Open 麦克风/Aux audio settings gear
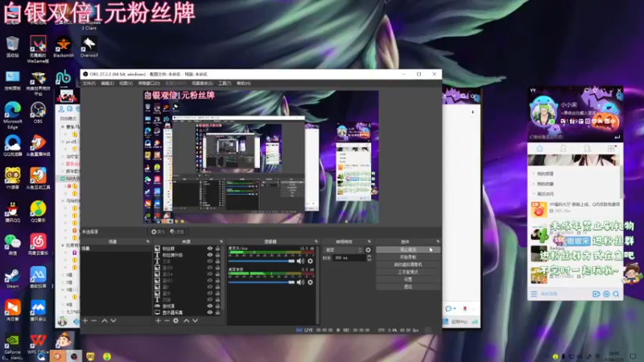 [x=310, y=261]
